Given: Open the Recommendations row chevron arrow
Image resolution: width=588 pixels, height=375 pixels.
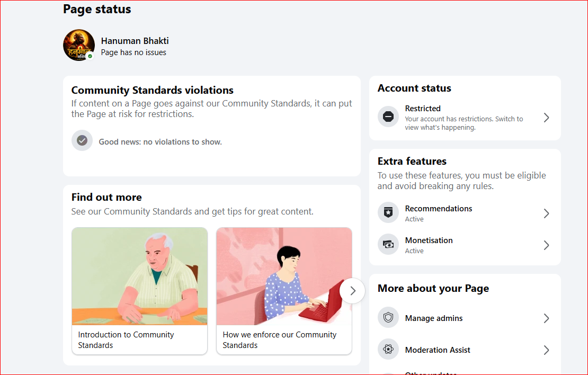Looking at the screenshot, I should pyautogui.click(x=546, y=213).
